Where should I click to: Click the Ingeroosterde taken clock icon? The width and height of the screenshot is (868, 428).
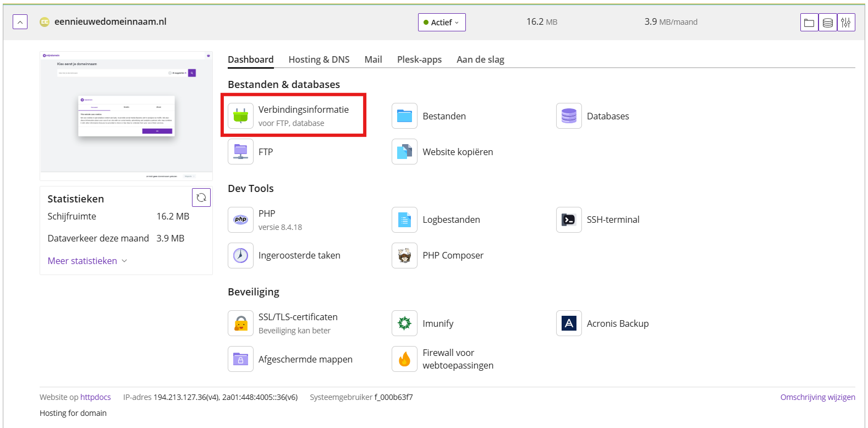point(240,255)
